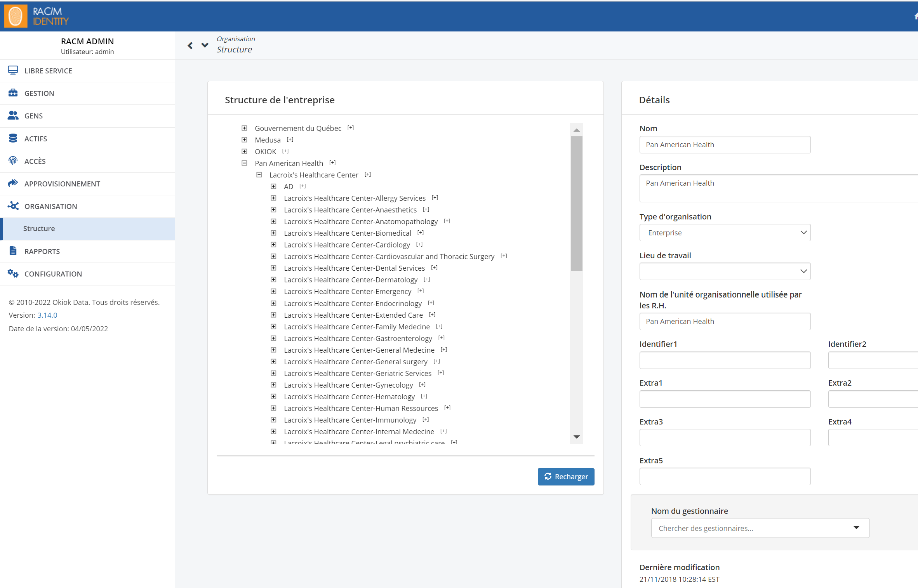Click the APPROVISIONNEMENT sidebar icon

(13, 183)
